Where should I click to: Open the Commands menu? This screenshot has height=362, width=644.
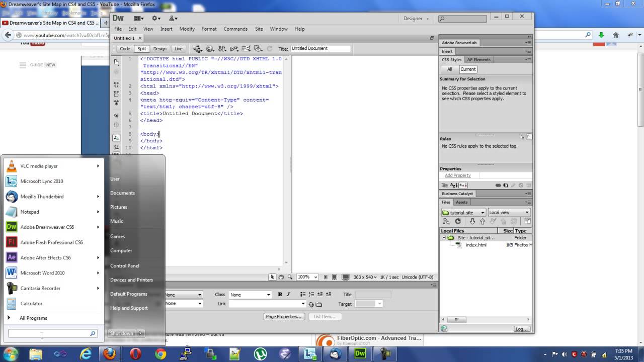[235, 29]
